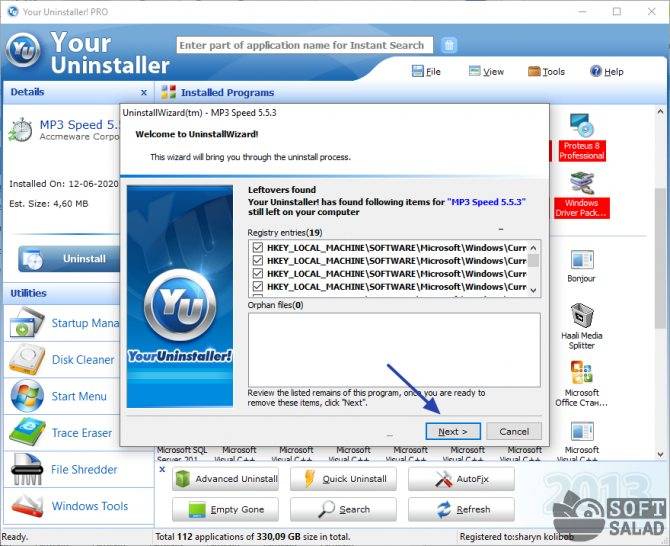
Task: Click the 'Total 112 applications' status text
Action: tap(253, 536)
